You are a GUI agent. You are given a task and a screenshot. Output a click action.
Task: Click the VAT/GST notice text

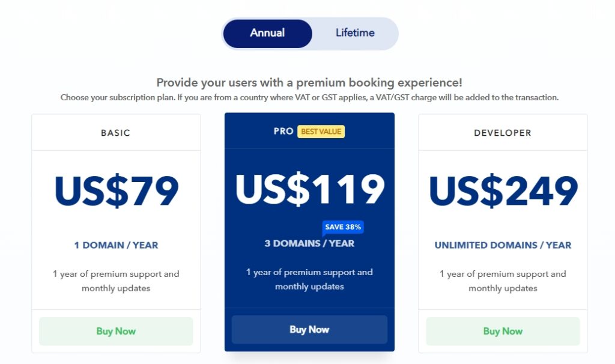tap(309, 97)
